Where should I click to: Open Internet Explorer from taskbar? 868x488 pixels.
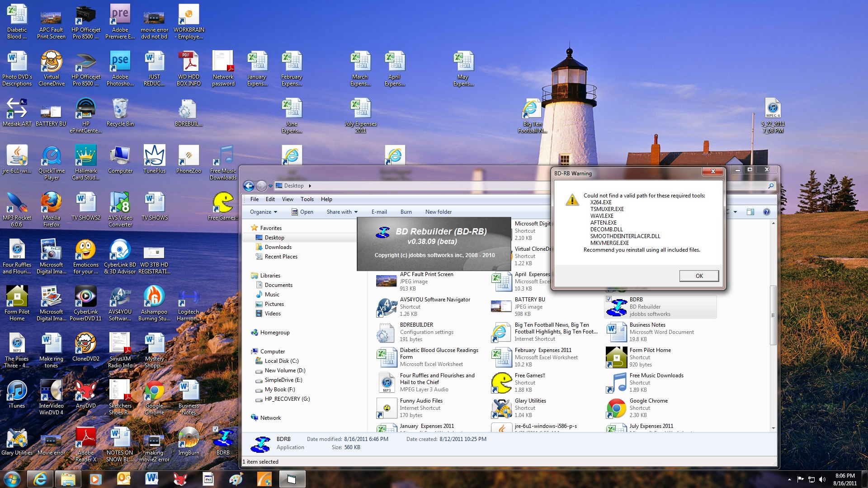[40, 479]
